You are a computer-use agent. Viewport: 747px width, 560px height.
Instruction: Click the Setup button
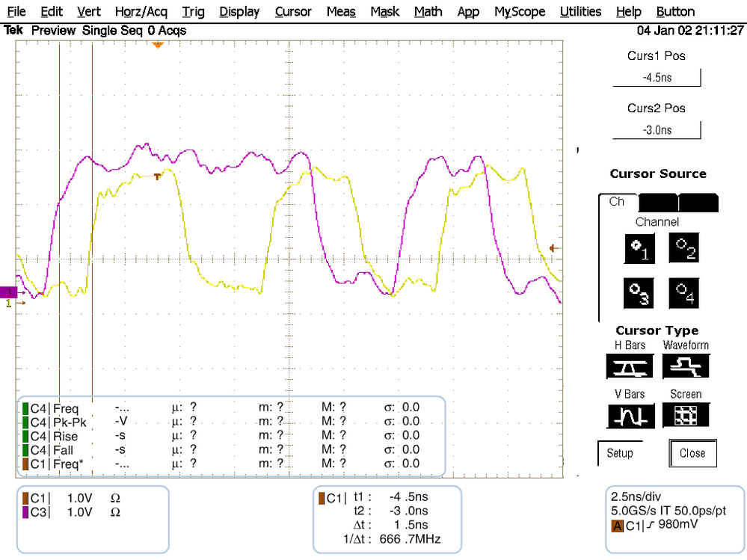(620, 453)
